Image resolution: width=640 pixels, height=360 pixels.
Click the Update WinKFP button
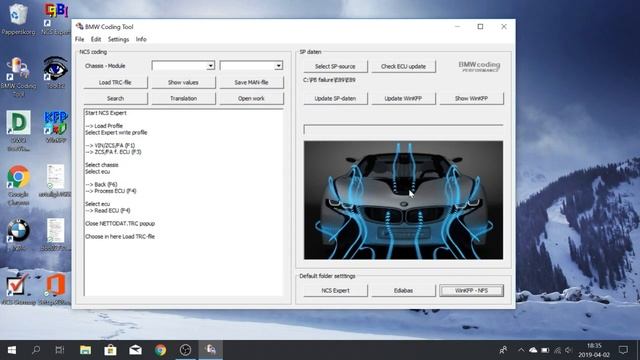(403, 98)
